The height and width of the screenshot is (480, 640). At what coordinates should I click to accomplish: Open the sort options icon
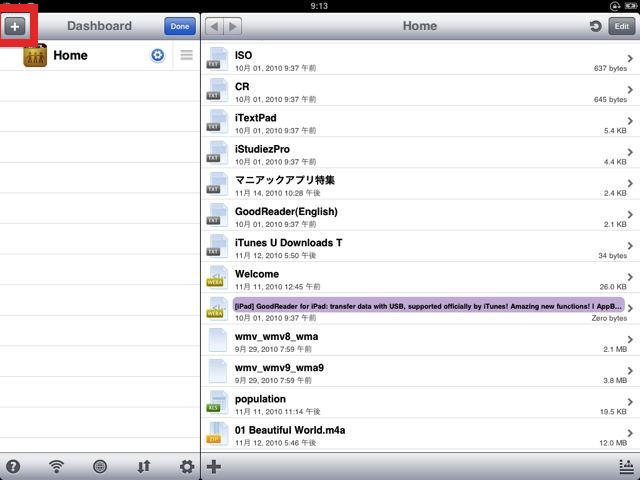(x=626, y=466)
